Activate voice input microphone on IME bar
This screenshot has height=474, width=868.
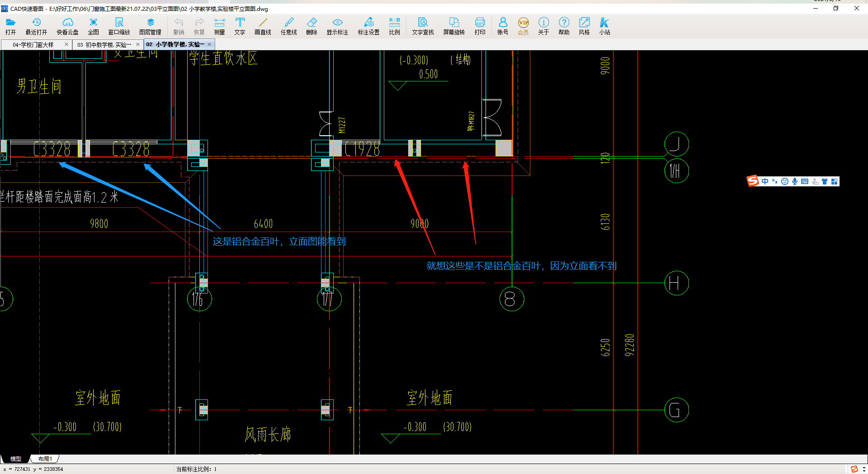pyautogui.click(x=795, y=181)
